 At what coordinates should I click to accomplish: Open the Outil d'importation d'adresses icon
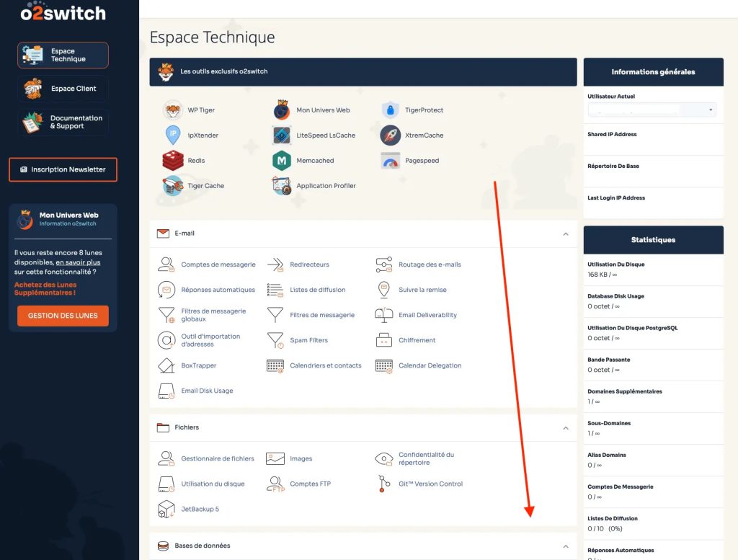(x=166, y=340)
